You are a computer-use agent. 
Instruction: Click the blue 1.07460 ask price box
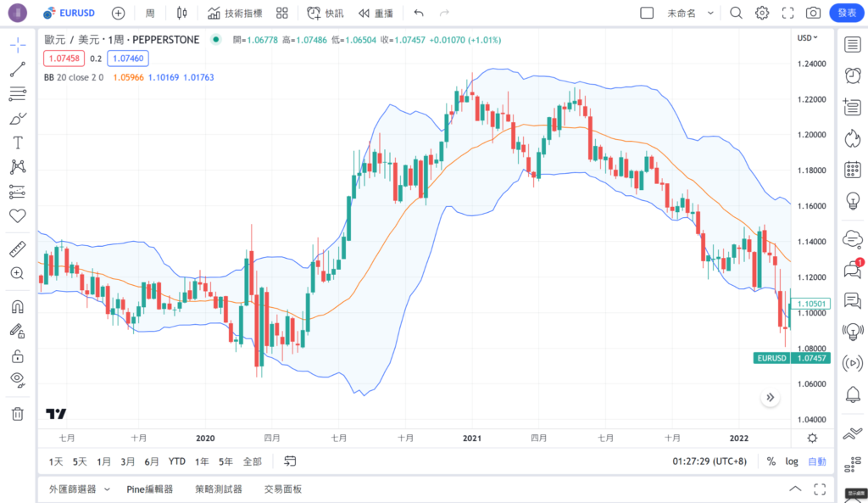tap(128, 58)
